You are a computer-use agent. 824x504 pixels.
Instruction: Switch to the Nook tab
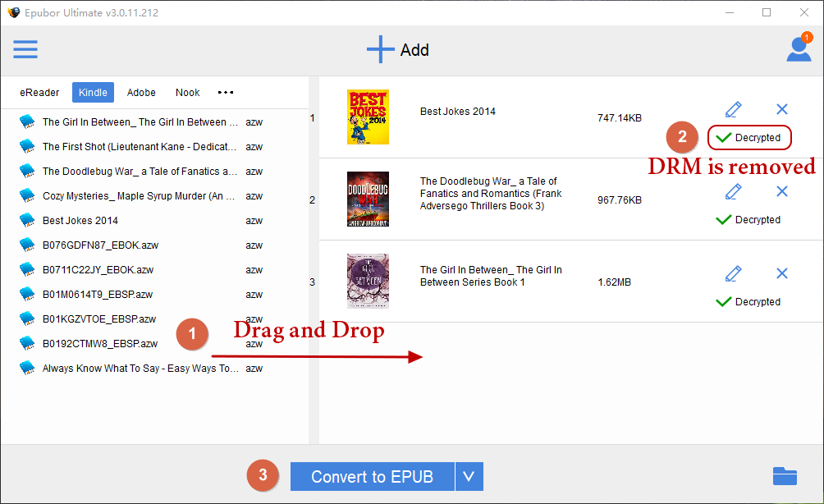coord(188,93)
